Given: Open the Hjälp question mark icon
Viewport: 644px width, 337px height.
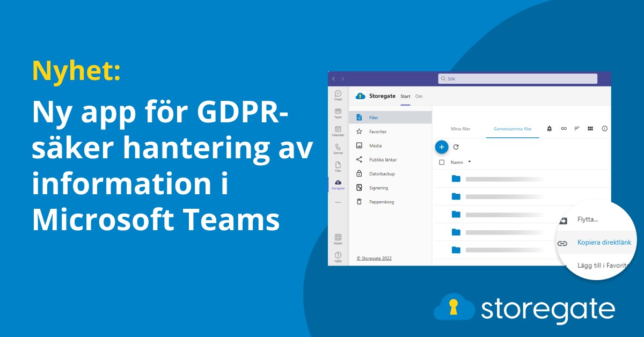Looking at the screenshot, I should pyautogui.click(x=338, y=257).
